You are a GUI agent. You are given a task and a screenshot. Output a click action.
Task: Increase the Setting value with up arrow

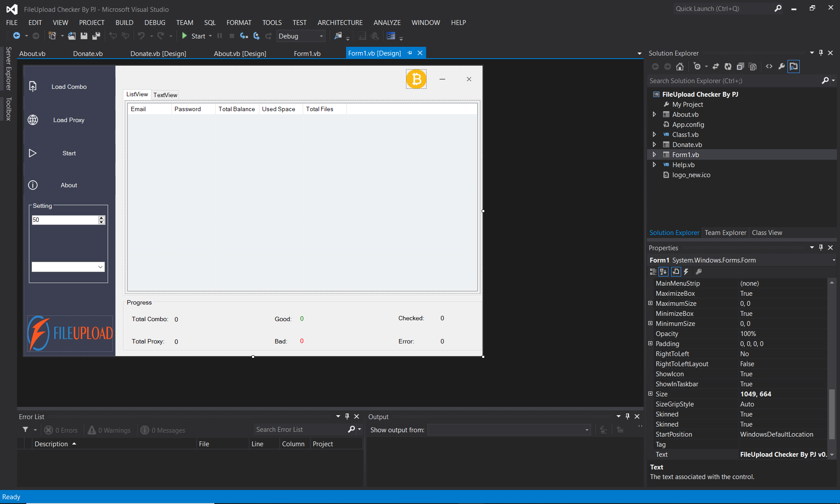point(101,217)
